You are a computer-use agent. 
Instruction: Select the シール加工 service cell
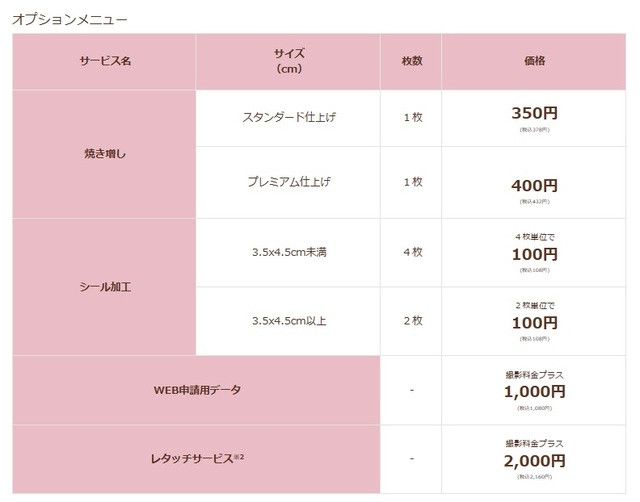tap(105, 287)
